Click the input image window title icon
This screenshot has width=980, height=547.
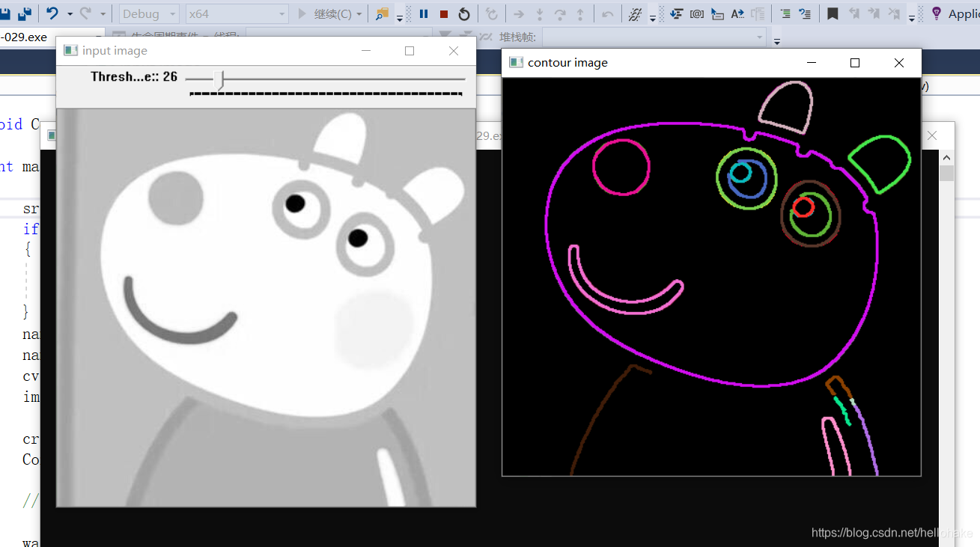70,50
